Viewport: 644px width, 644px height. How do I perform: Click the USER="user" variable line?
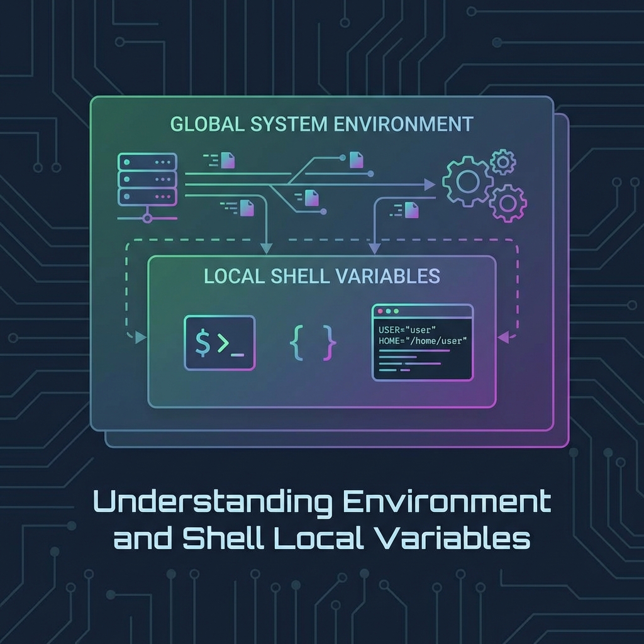408,330
